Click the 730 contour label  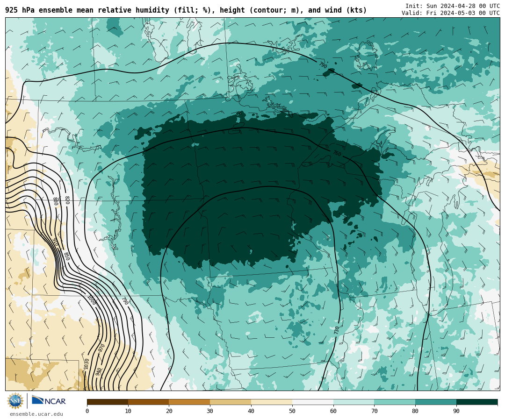coord(337,330)
